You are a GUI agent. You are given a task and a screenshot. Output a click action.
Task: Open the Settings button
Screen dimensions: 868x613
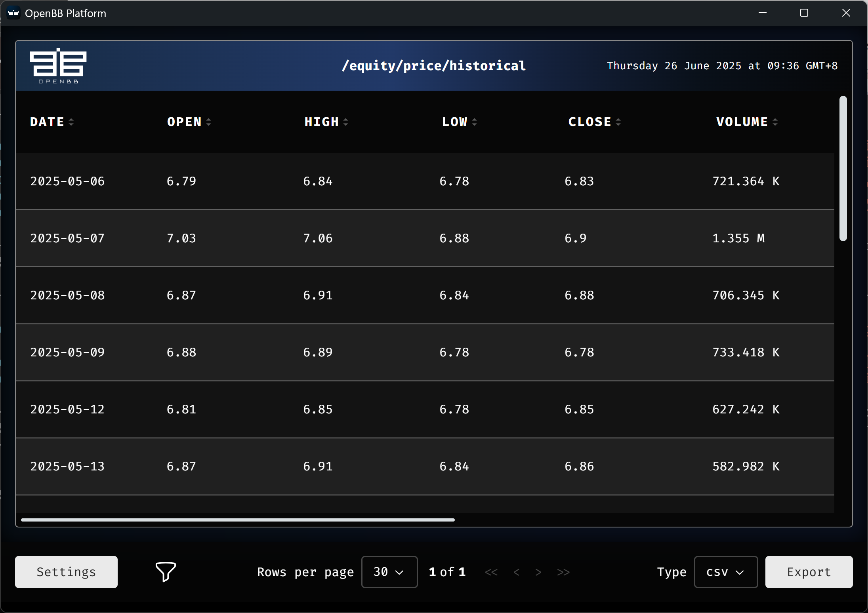(66, 572)
